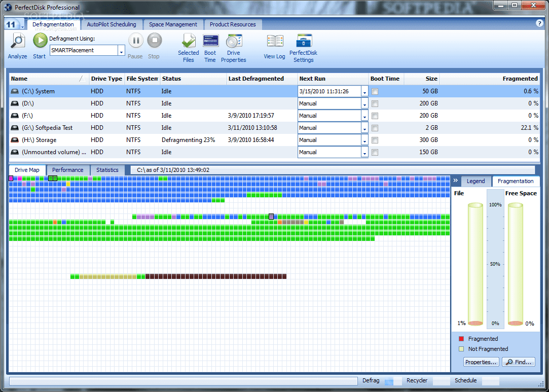Click the Free Space fragmentation cylinder gauge
The height and width of the screenshot is (392, 549).
pyautogui.click(x=516, y=265)
